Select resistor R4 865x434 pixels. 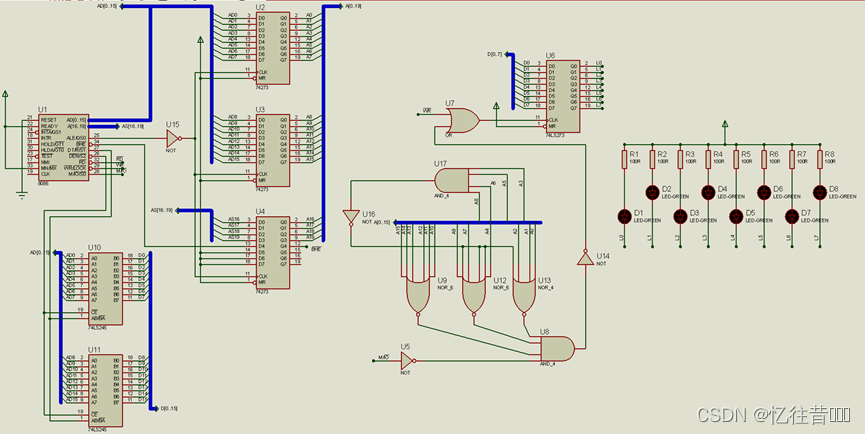(x=708, y=159)
